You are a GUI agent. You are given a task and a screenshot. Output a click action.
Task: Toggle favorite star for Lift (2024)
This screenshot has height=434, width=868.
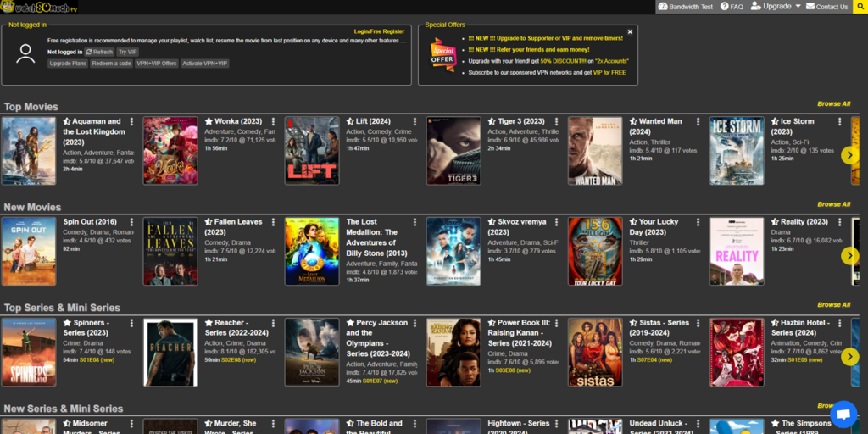click(x=350, y=121)
